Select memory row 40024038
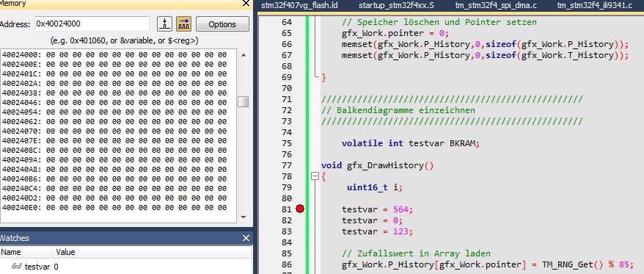This screenshot has height=274, width=644. pos(114,93)
